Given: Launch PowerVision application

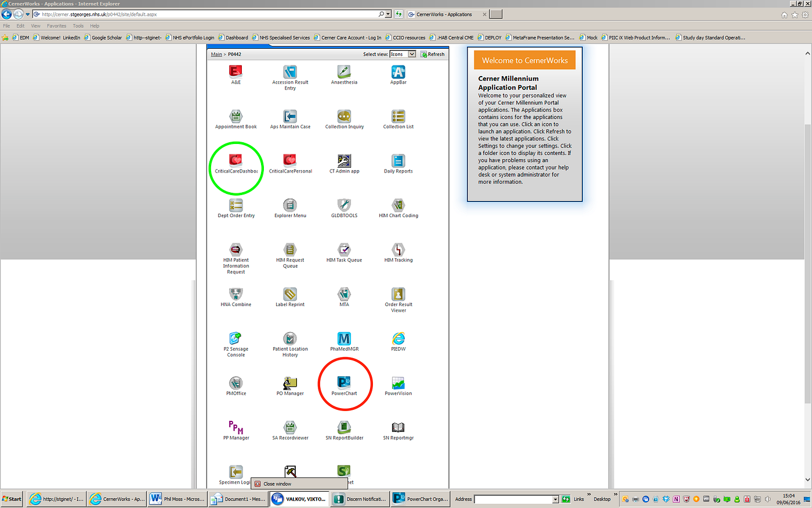Looking at the screenshot, I should point(398,383).
